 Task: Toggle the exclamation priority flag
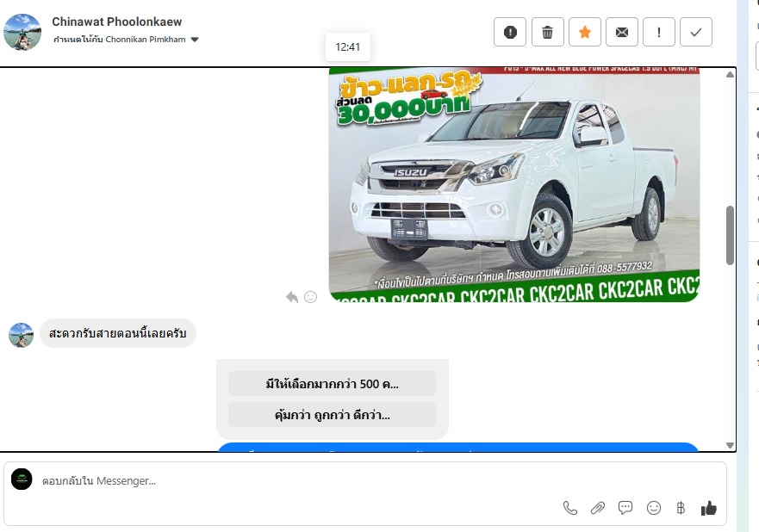click(659, 32)
